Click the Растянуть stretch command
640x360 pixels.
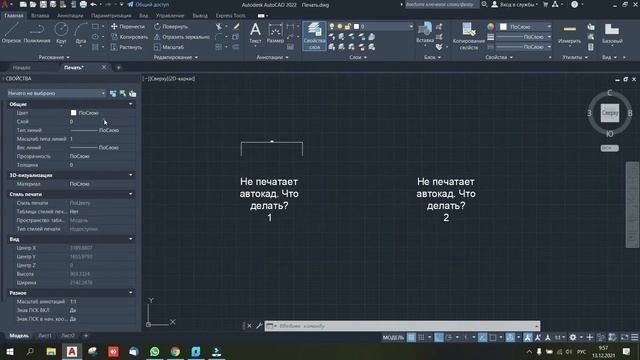click(x=127, y=47)
